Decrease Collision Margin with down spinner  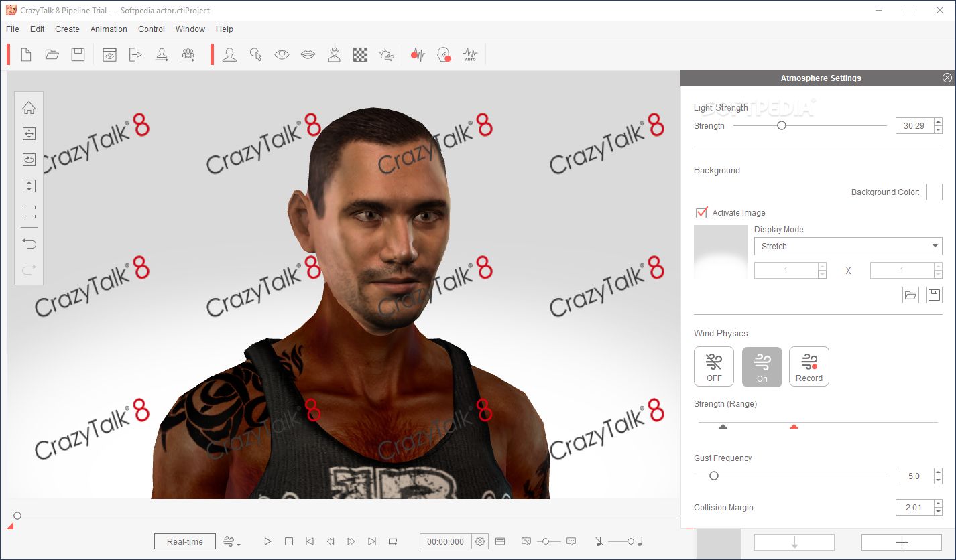(x=938, y=511)
